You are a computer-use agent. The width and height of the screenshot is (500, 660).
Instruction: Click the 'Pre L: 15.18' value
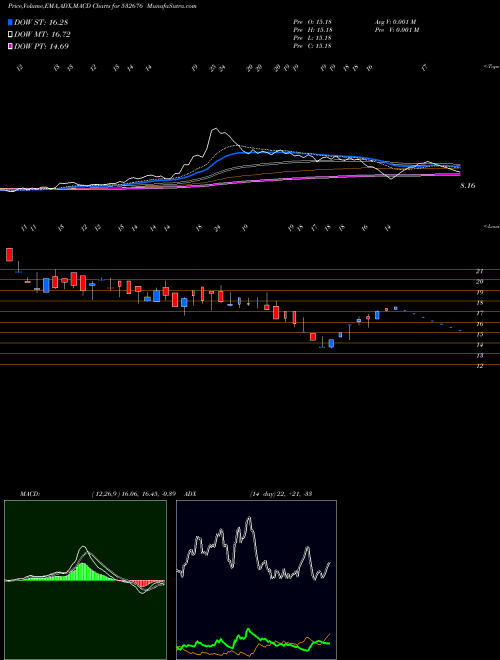click(x=313, y=38)
